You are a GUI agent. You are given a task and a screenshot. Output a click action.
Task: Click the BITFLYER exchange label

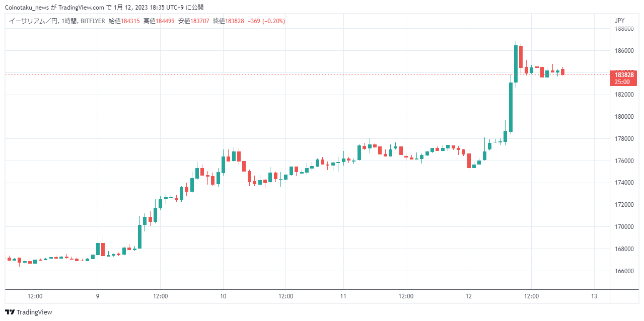[93, 21]
